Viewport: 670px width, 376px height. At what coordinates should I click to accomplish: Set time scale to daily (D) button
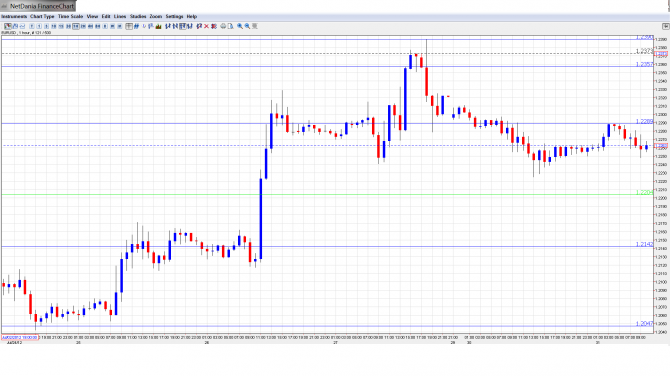tap(105, 26)
